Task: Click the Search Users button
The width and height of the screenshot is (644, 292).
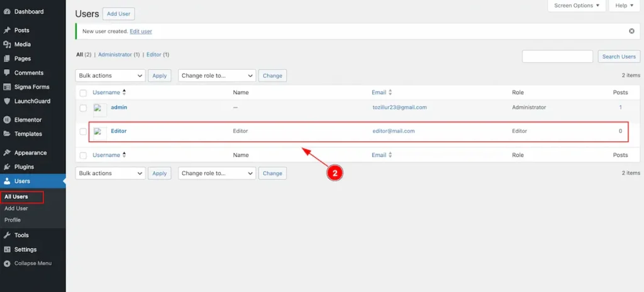Action: [x=619, y=57]
